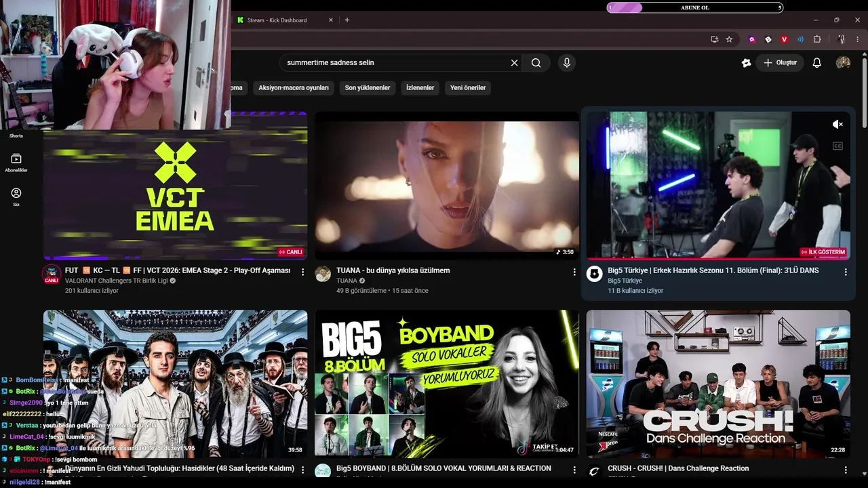868x488 pixels.
Task: Open more options for VCT EMEA video
Action: pyautogui.click(x=303, y=272)
